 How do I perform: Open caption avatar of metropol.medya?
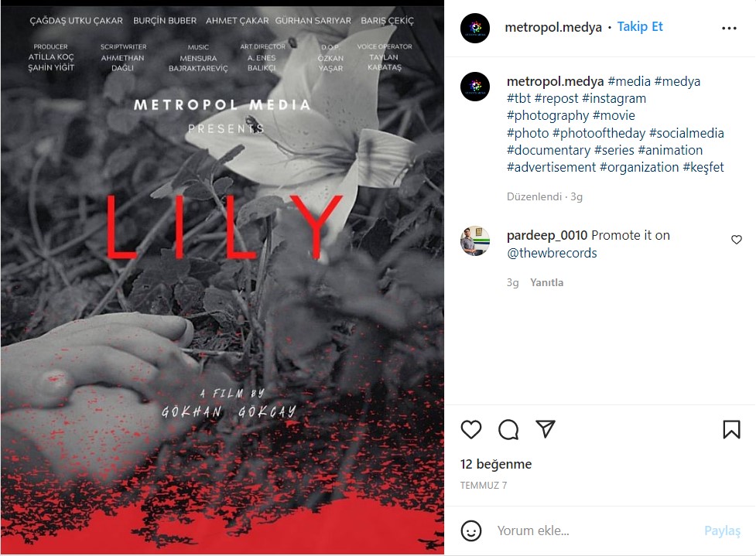[475, 87]
